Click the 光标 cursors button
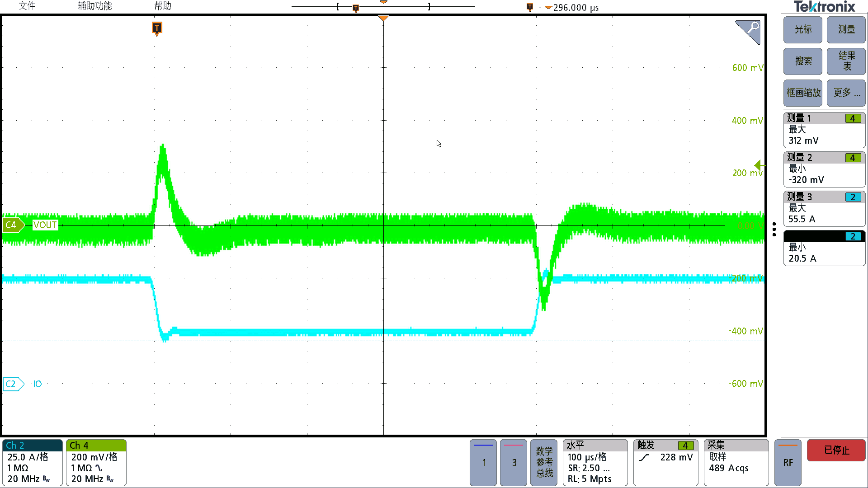Image resolution: width=868 pixels, height=488 pixels. pyautogui.click(x=803, y=29)
